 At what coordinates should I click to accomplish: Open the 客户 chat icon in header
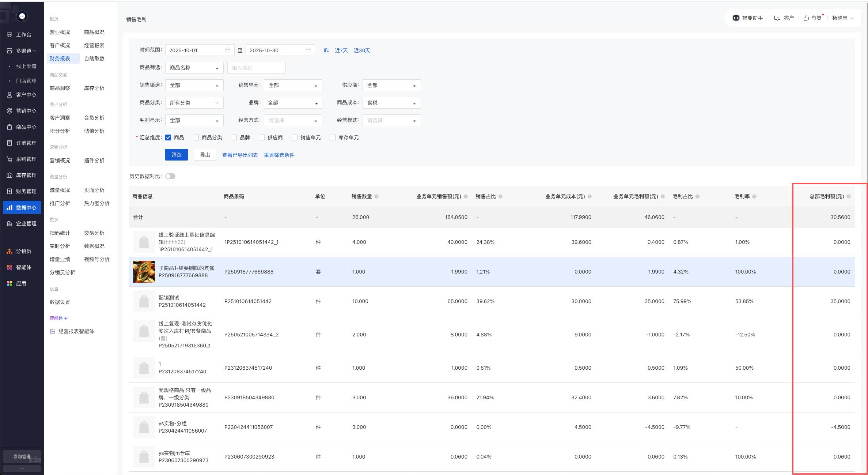777,18
